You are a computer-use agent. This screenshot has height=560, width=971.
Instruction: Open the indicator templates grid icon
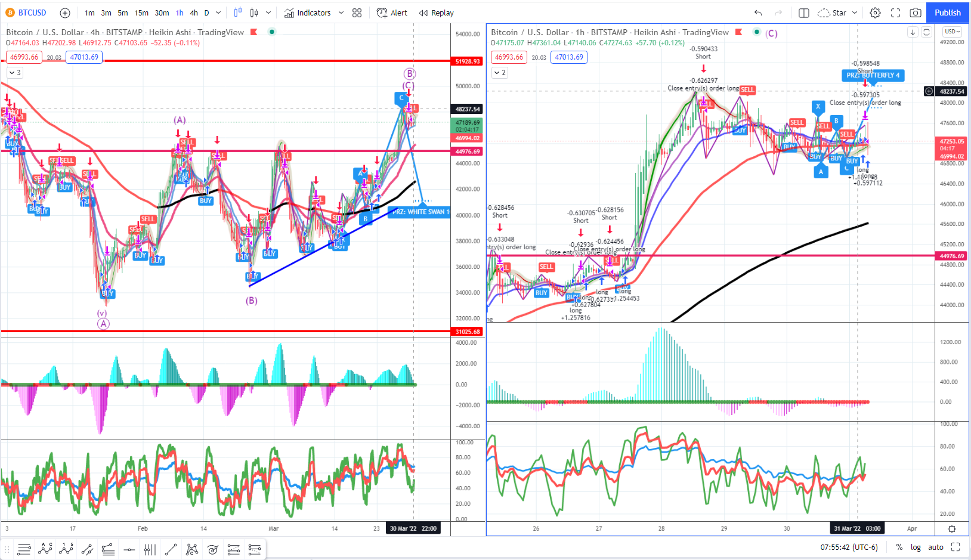pyautogui.click(x=357, y=13)
